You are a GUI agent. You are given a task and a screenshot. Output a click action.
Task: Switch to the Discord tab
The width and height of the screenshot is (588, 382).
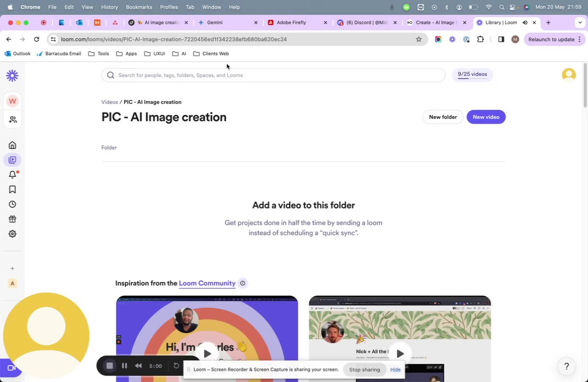click(367, 22)
